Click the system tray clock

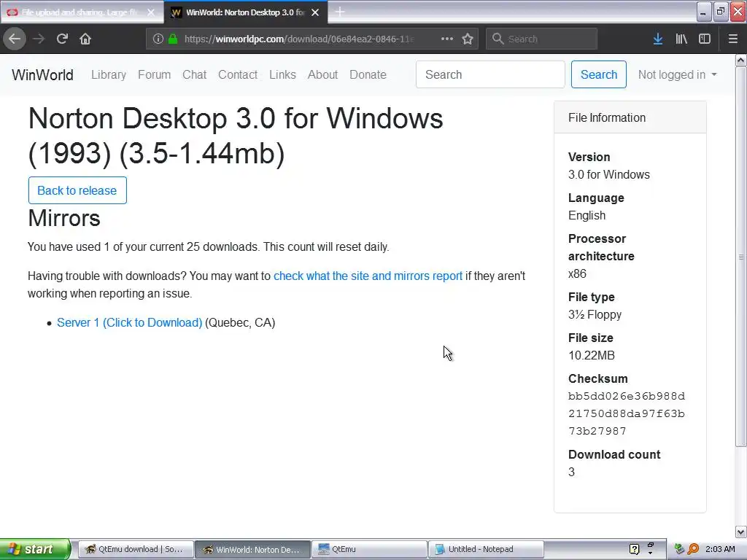720,549
